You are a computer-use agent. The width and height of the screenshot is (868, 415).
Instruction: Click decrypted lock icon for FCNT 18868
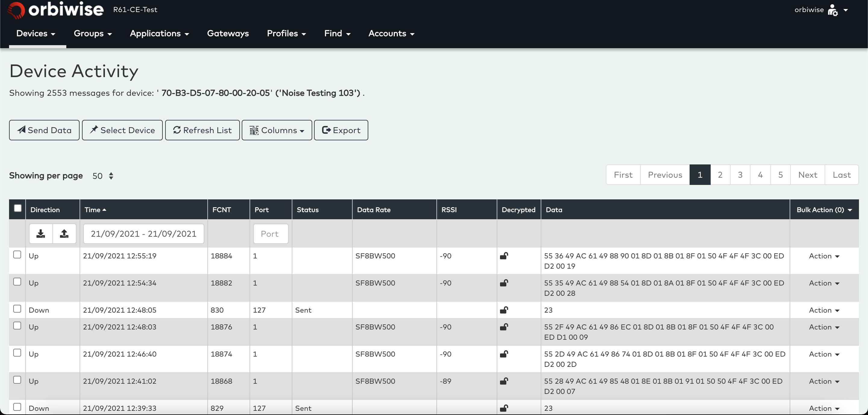click(x=504, y=381)
